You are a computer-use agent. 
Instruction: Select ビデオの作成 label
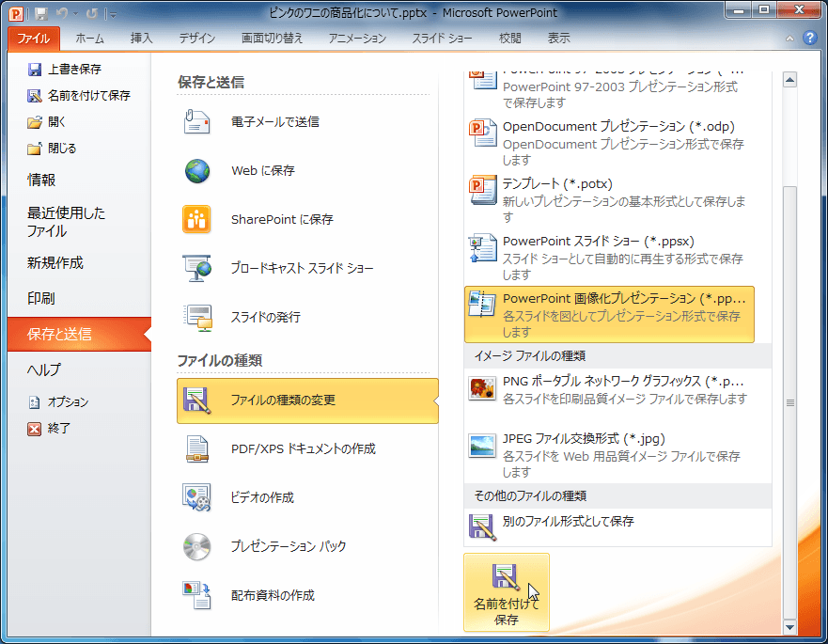pos(262,497)
